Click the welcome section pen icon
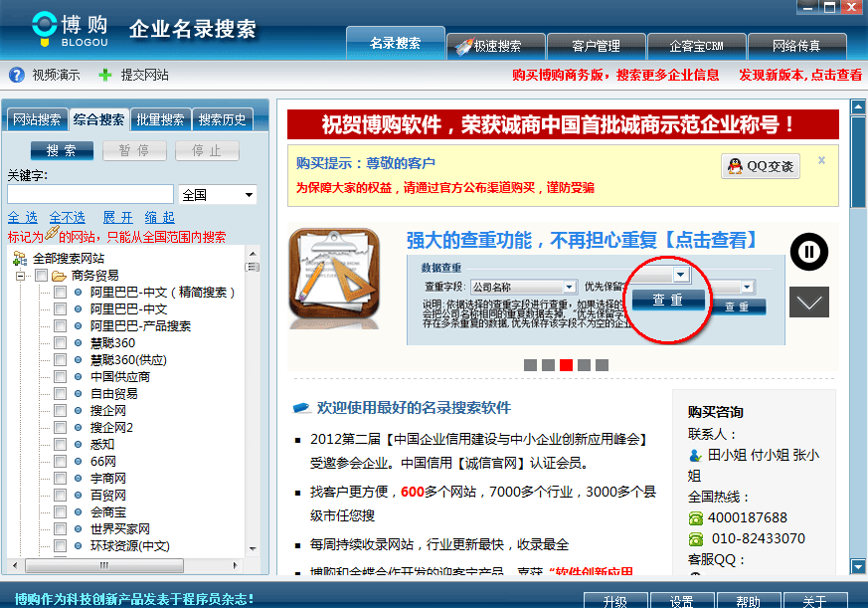 click(x=301, y=408)
